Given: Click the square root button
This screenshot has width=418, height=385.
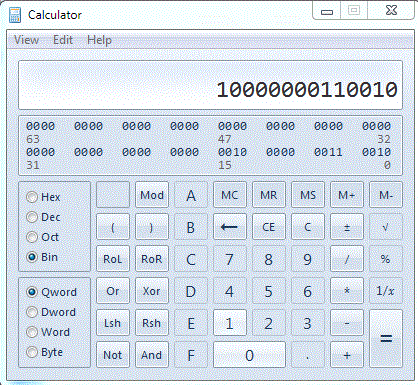Looking at the screenshot, I should coord(386,227).
